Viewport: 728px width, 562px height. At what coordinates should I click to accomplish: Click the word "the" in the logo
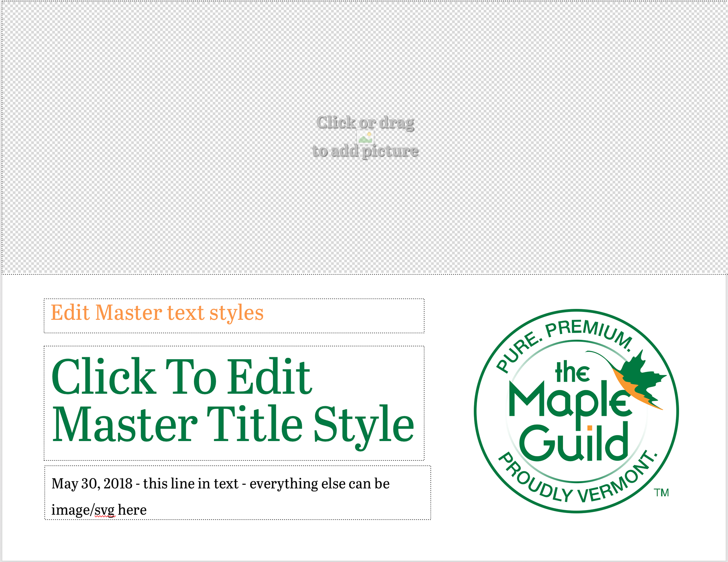pos(572,372)
